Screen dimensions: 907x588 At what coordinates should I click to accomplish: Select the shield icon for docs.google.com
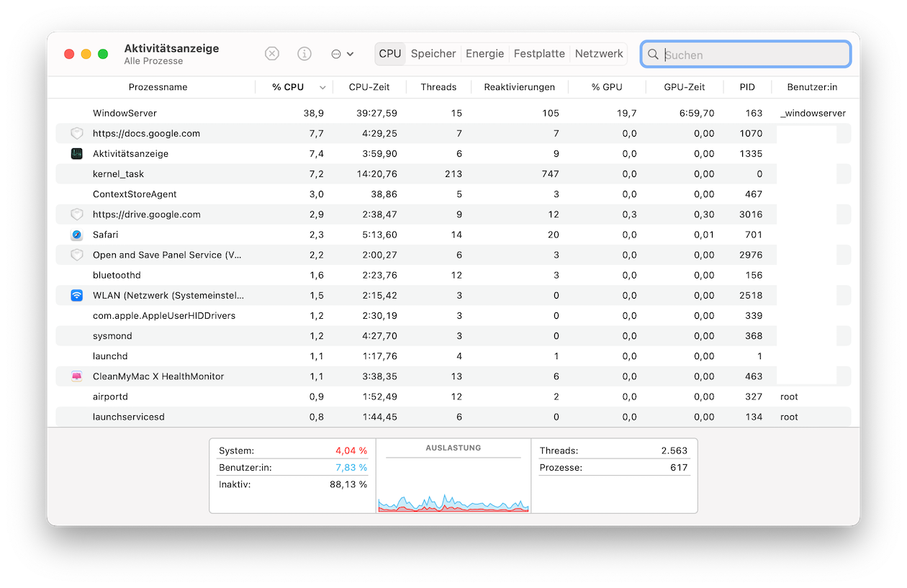point(77,133)
